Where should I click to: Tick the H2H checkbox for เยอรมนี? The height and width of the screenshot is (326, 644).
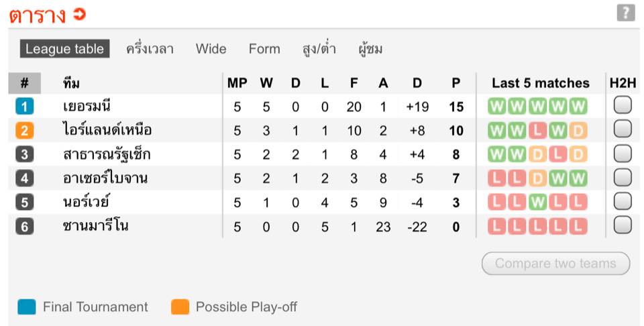click(623, 105)
